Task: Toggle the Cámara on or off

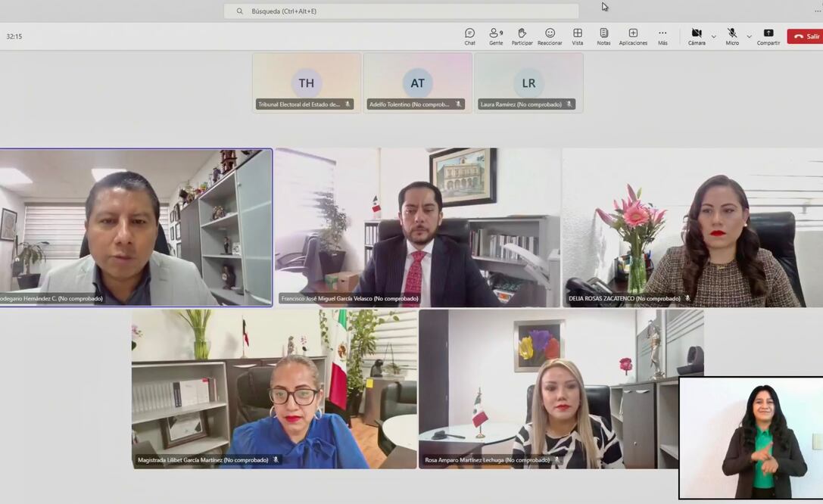Action: click(x=697, y=36)
